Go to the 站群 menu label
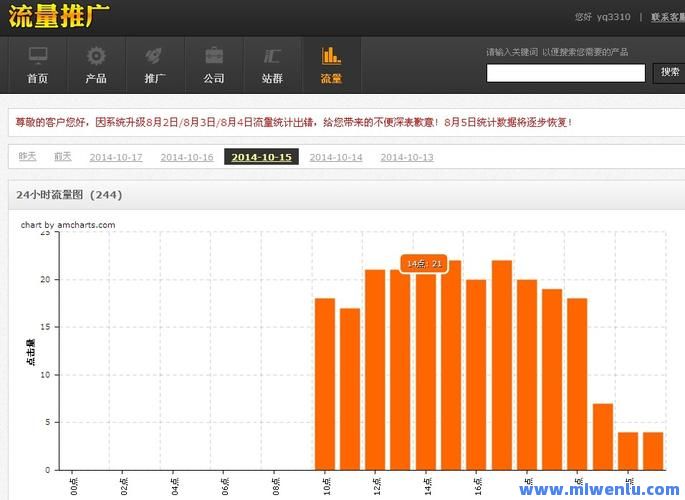 tap(272, 79)
